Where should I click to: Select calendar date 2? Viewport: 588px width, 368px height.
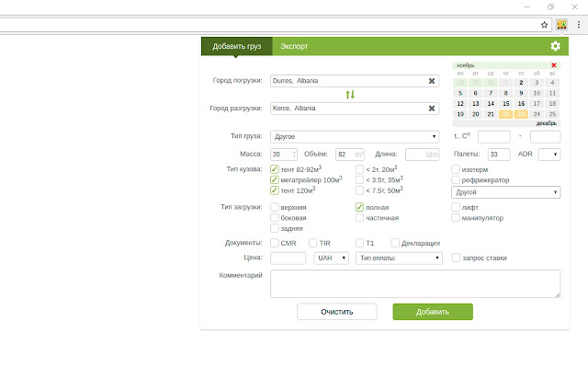tap(521, 83)
